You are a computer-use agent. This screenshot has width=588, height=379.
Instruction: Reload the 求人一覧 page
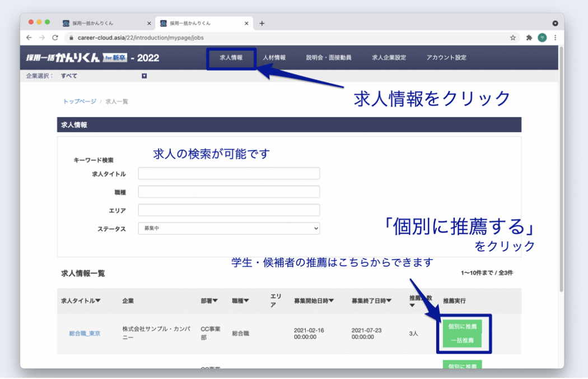point(55,37)
